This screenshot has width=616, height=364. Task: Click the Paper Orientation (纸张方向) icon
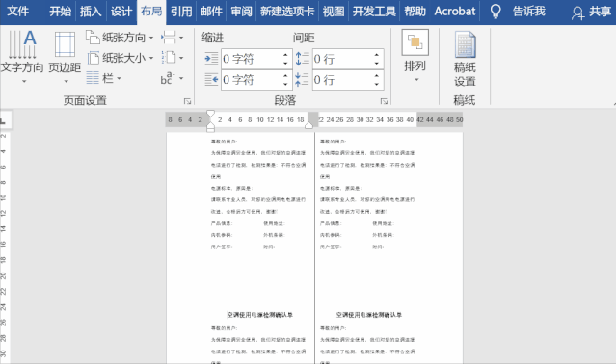(x=93, y=38)
